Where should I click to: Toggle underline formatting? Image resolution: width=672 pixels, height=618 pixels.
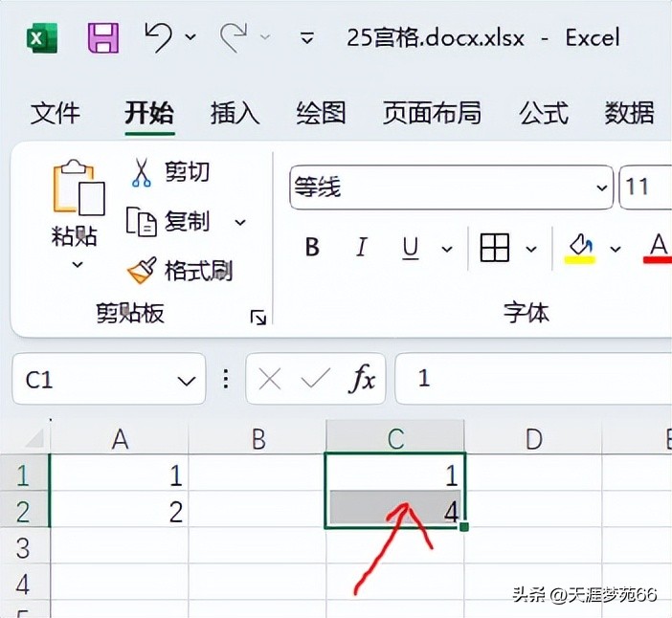[x=411, y=248]
